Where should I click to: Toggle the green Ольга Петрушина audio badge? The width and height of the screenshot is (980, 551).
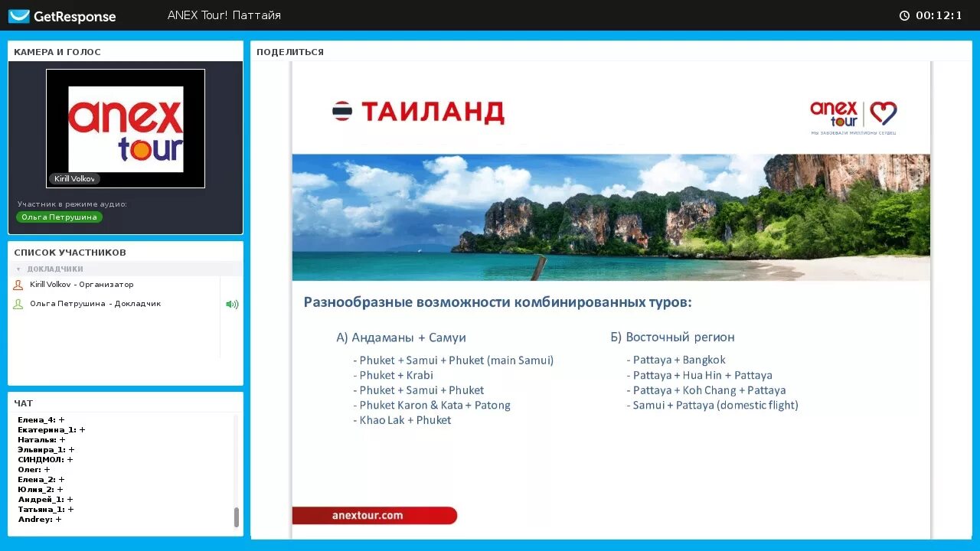[59, 217]
